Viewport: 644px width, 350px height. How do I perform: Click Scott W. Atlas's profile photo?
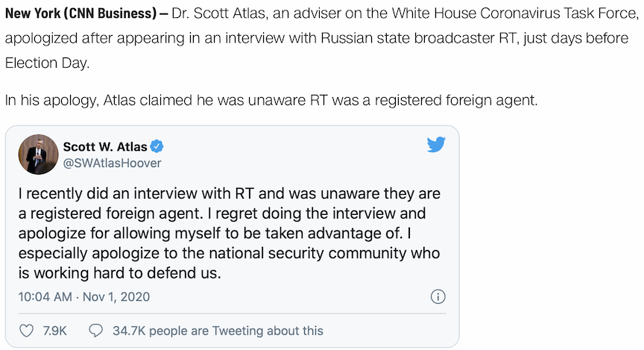point(38,154)
